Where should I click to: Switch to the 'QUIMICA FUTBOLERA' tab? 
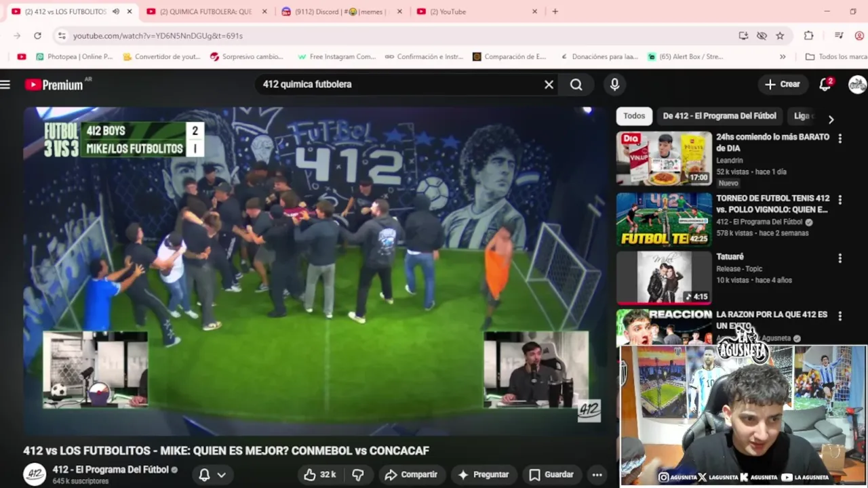(205, 12)
